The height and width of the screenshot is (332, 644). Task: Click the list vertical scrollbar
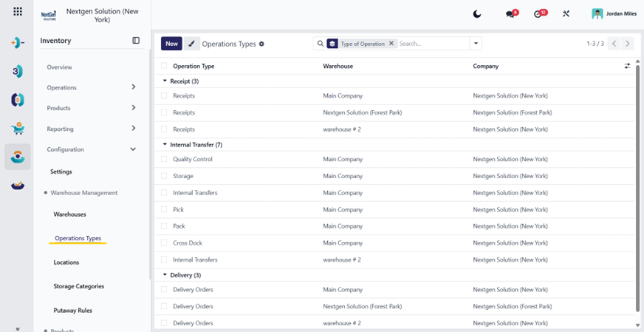coord(637,187)
